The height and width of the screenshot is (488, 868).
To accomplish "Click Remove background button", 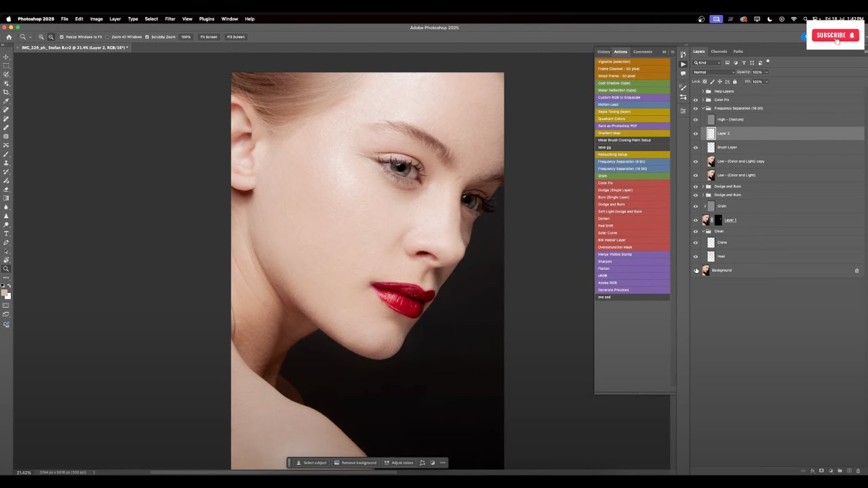I will coord(355,463).
